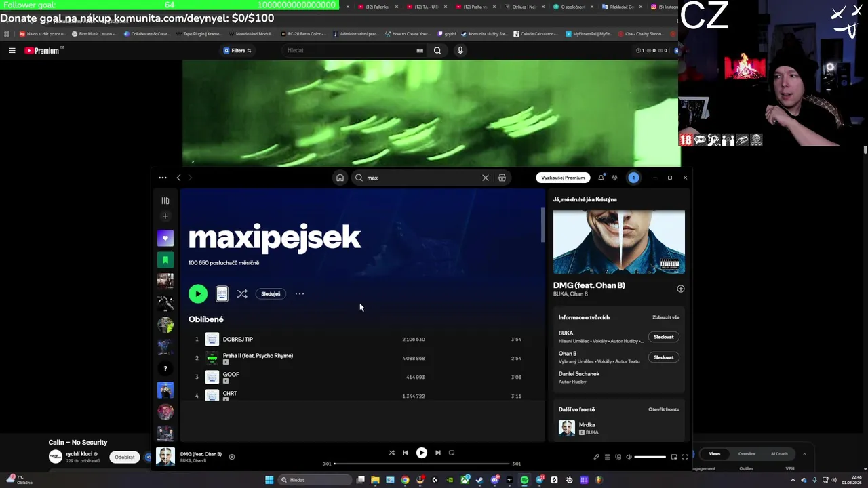
Task: Add the now playing track with plus circle
Action: (x=232, y=457)
